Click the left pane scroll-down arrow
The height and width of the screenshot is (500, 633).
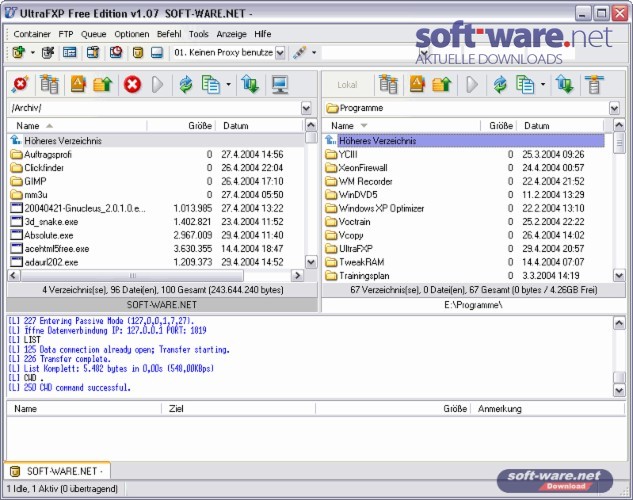(311, 262)
